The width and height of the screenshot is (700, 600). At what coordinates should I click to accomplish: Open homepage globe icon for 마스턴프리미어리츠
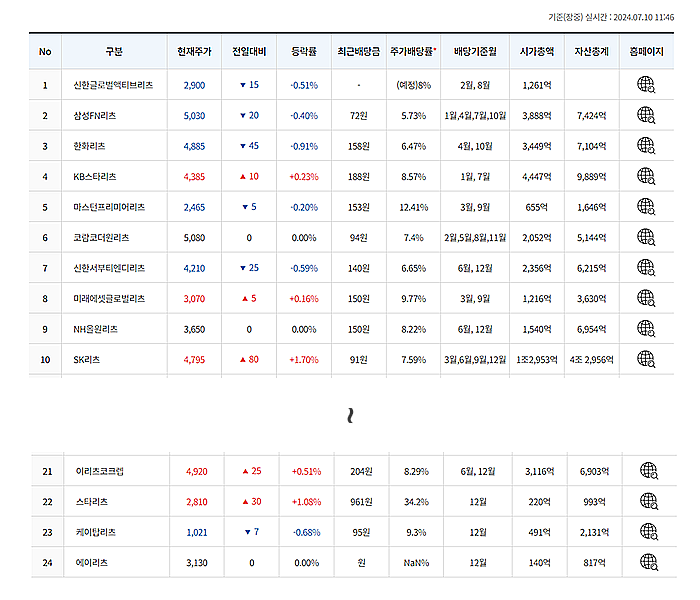point(646,206)
